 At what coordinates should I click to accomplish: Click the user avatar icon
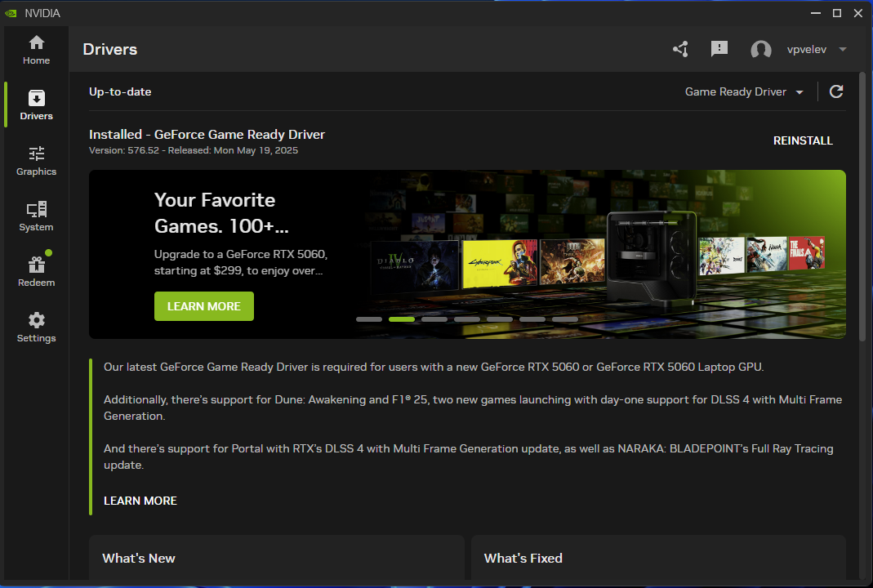tap(761, 50)
